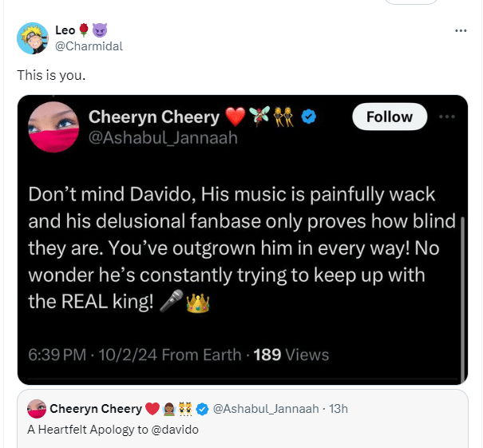Click Leo's profile avatar

click(33, 38)
